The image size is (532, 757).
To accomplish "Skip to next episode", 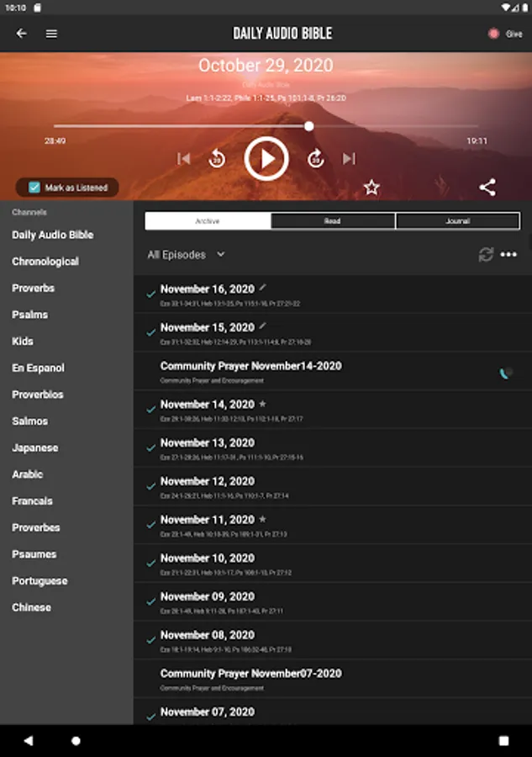I will [x=349, y=158].
